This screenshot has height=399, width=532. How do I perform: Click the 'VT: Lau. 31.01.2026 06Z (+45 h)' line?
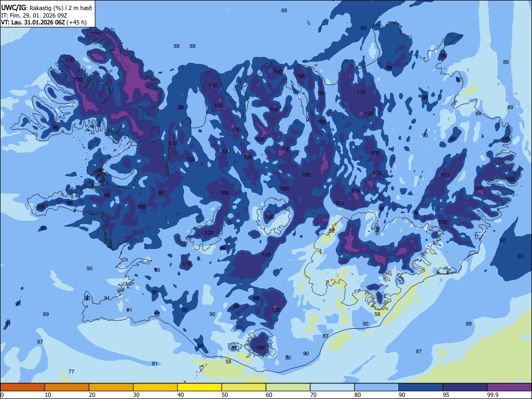coord(44,22)
